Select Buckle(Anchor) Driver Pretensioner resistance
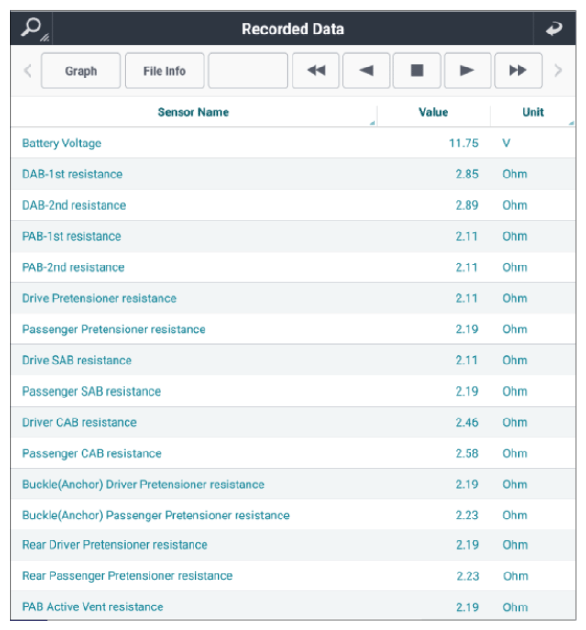Viewport: 586px width, 630px height. coord(293,484)
